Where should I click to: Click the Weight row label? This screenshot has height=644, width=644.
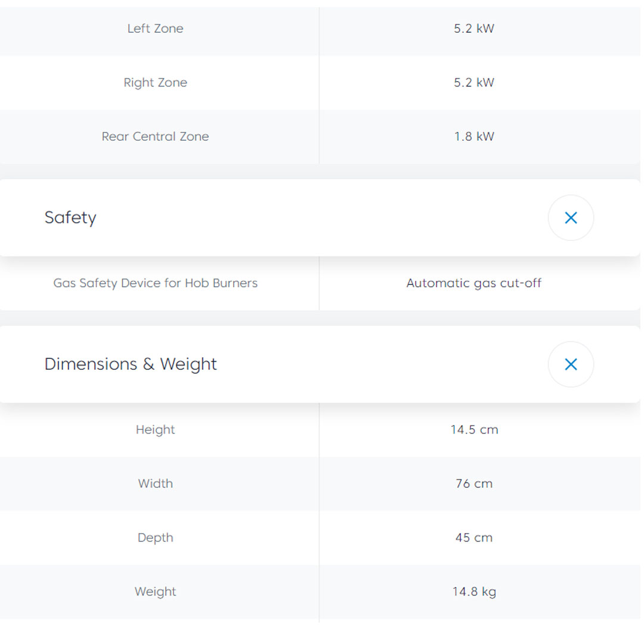pyautogui.click(x=155, y=592)
